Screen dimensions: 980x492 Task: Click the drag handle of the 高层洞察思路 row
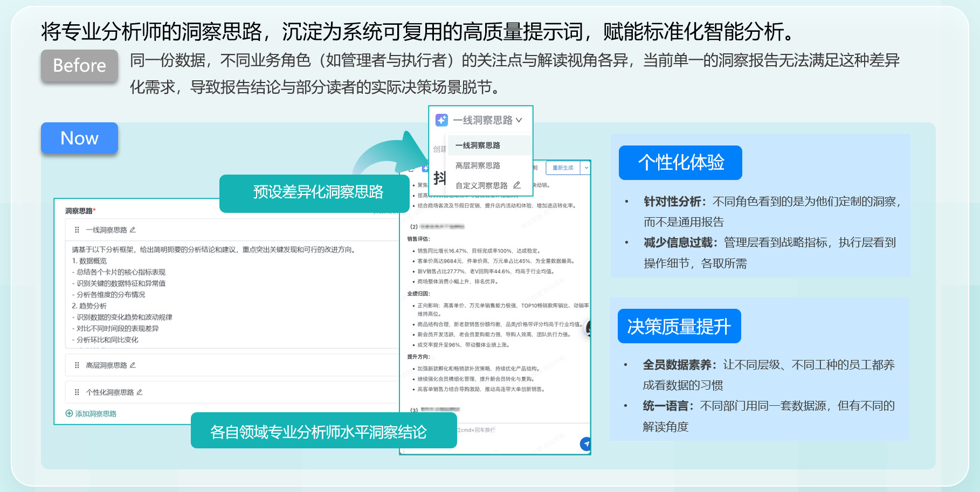[77, 365]
